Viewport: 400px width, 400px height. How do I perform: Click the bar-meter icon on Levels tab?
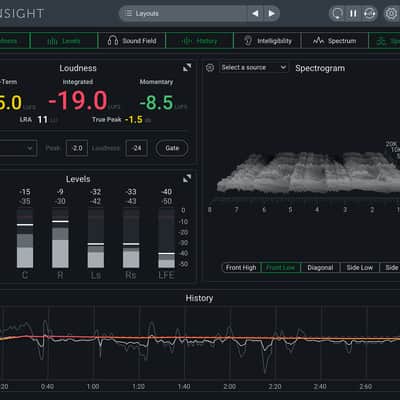click(x=53, y=41)
